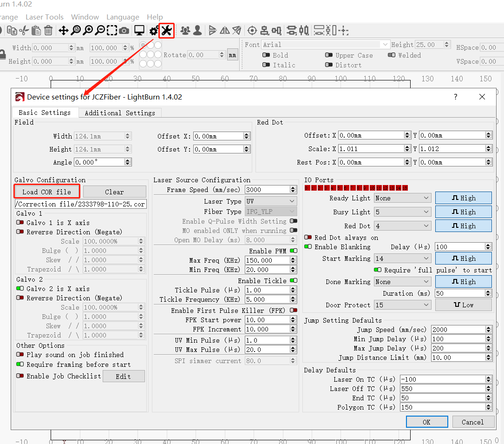Screen dimensions: 504x444
Task: Toggle Enable Job Checklist switch
Action: pos(20,376)
